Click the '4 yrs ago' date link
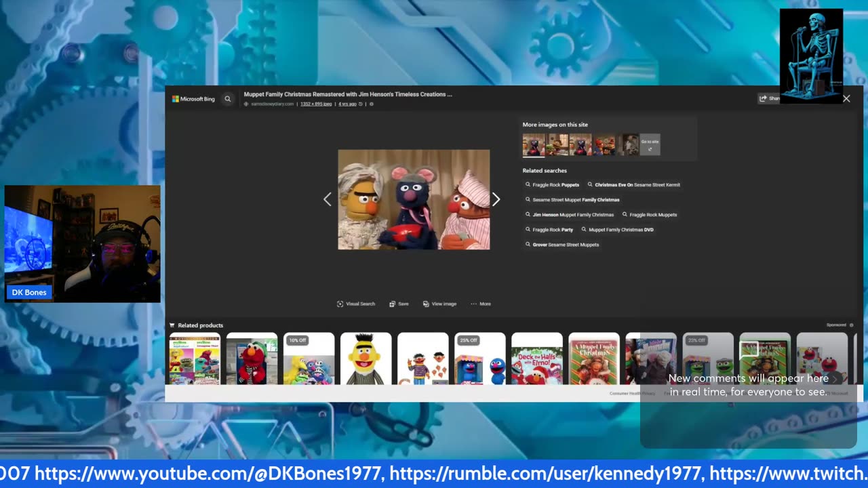Viewport: 868px width, 488px height. 347,104
